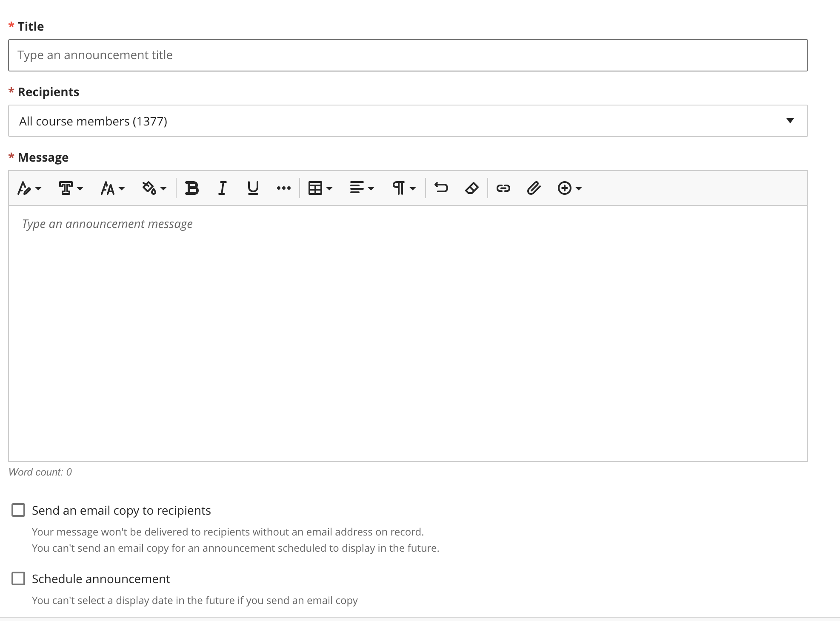Attach a file to the announcement
This screenshot has width=840, height=621.
click(x=534, y=188)
